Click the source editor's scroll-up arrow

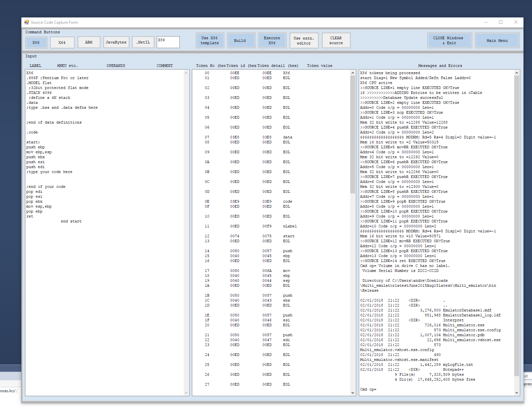pyautogui.click(x=186, y=73)
